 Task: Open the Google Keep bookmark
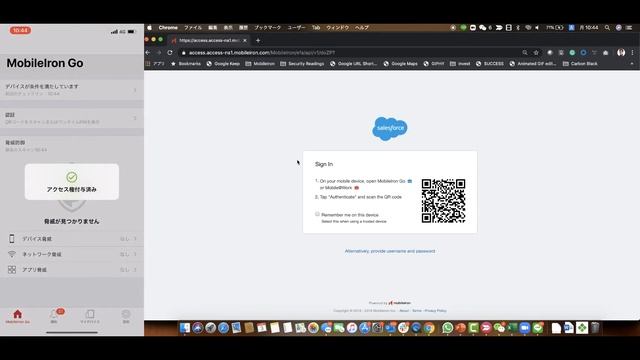[223, 64]
